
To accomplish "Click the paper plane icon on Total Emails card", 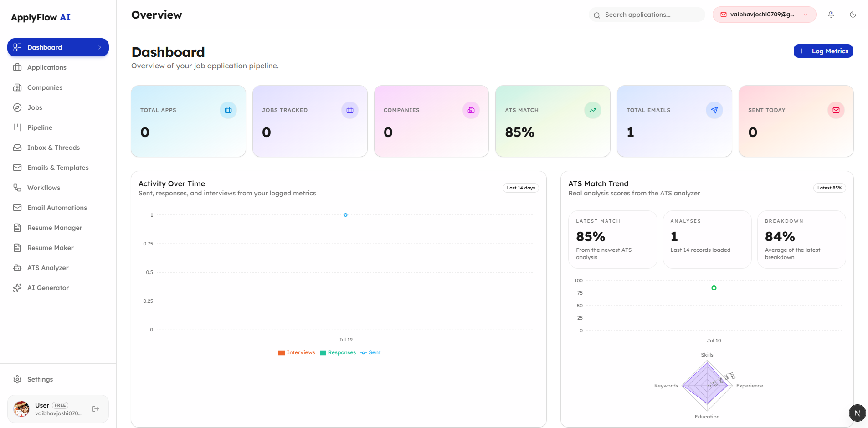I will 714,110.
